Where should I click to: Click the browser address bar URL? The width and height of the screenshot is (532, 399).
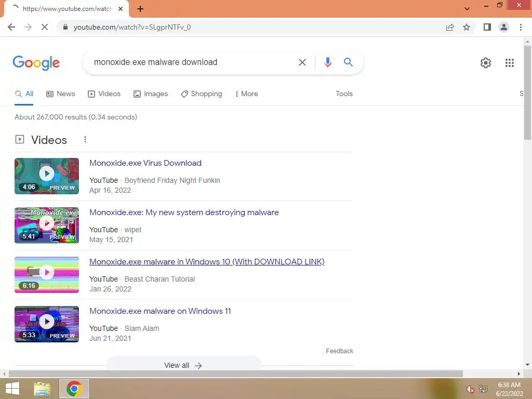132,27
